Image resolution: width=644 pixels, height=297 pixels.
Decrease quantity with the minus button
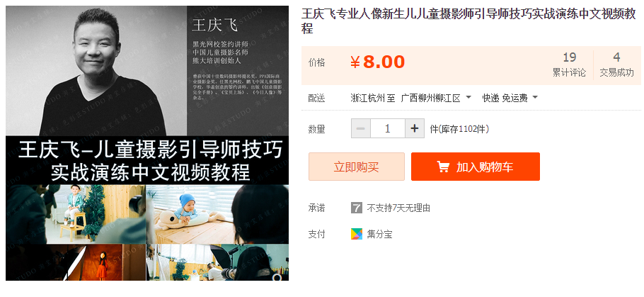(361, 129)
